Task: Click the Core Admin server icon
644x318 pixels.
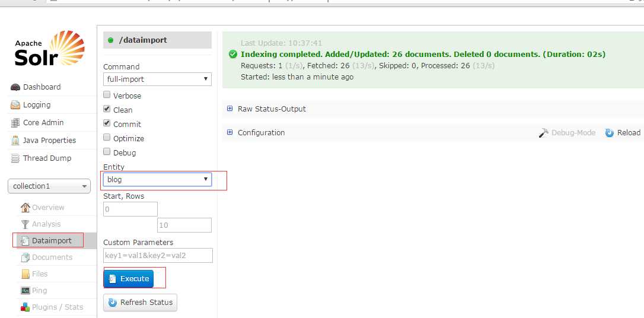Action: [x=15, y=122]
